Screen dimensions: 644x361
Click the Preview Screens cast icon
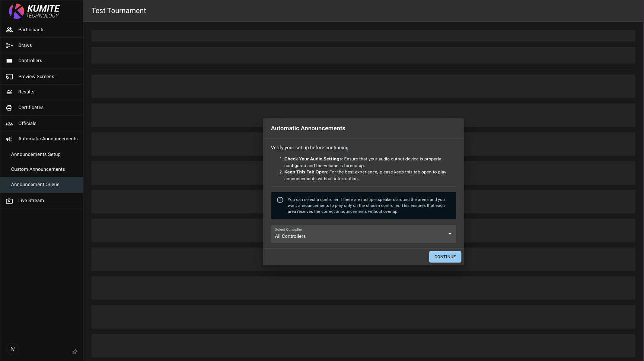(x=9, y=77)
